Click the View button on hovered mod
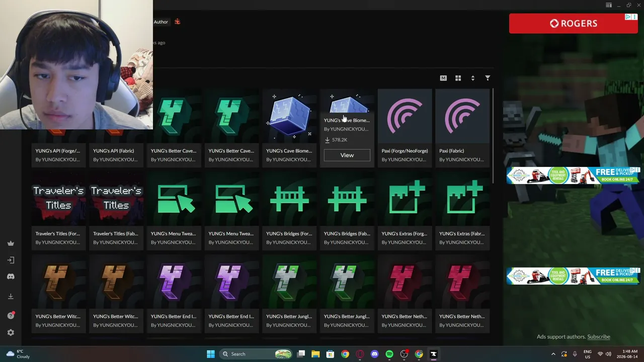The image size is (644, 362). pos(347,155)
